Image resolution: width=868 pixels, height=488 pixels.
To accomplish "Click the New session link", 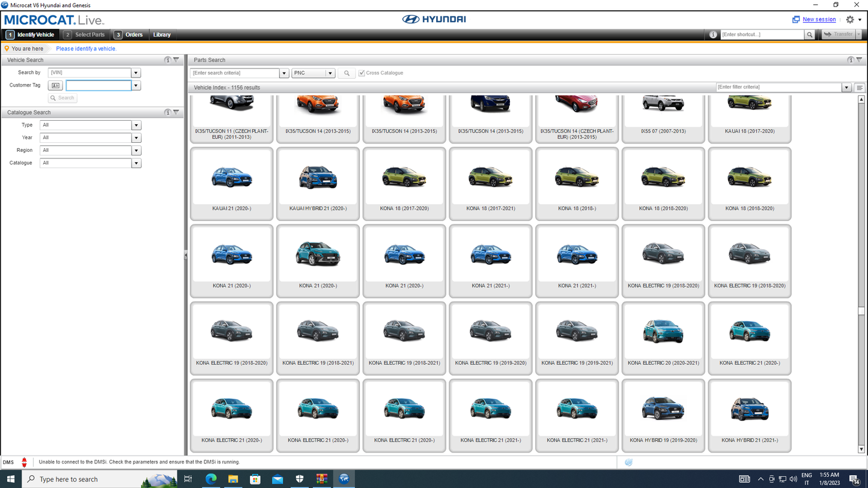I will [819, 20].
